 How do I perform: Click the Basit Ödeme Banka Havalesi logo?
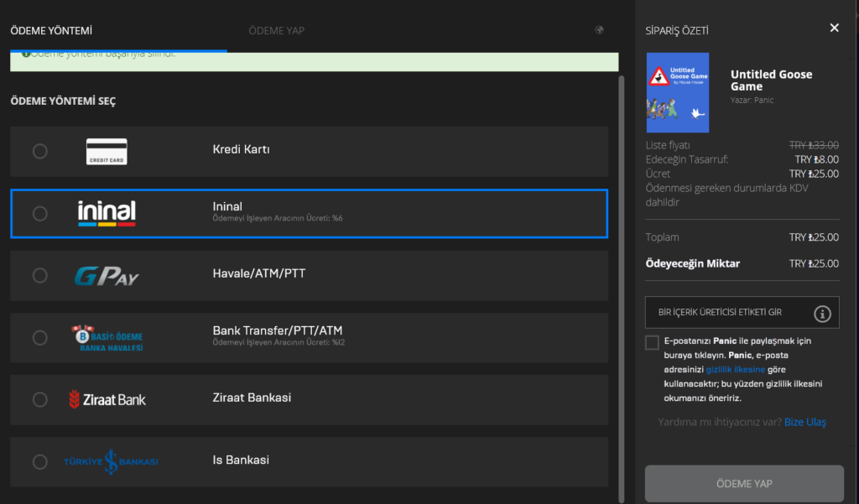tap(107, 338)
